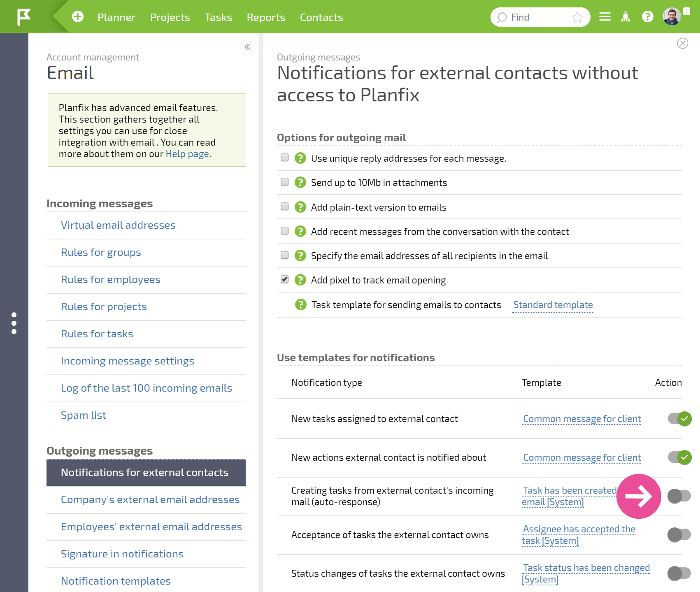Enable unique reply addresses checkbox
The width and height of the screenshot is (700, 592).
tap(284, 158)
